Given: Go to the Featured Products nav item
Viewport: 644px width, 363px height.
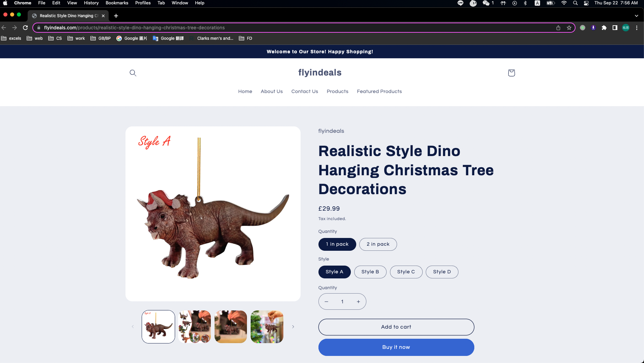Looking at the screenshot, I should pyautogui.click(x=379, y=91).
